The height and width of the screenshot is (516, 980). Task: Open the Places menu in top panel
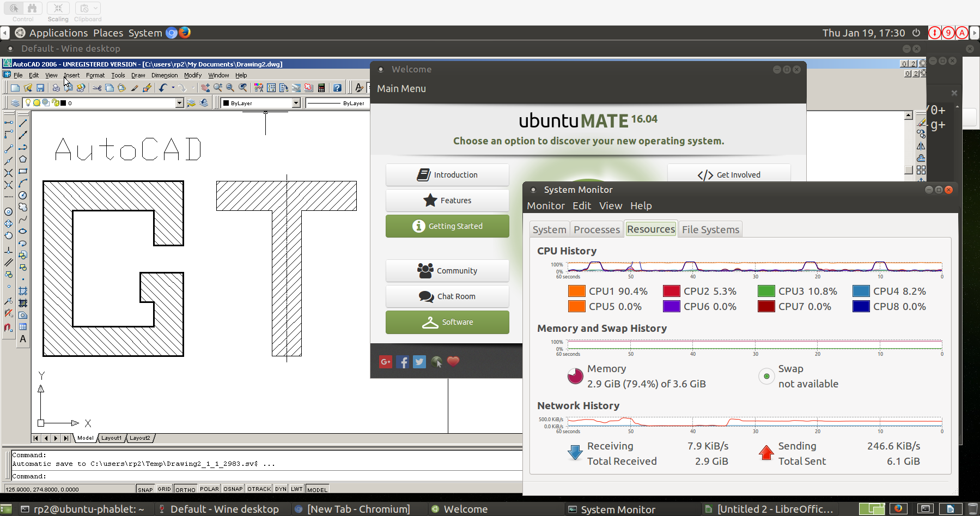[x=108, y=33]
